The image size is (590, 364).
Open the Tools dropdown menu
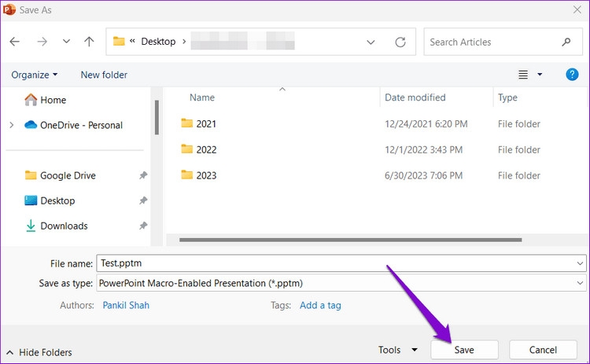[x=397, y=350]
